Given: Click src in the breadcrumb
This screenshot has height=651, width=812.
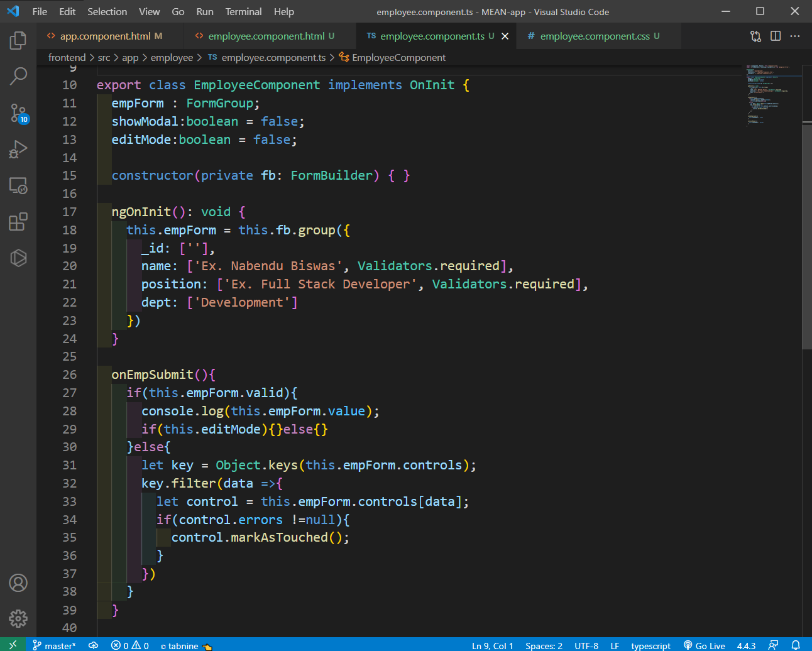Looking at the screenshot, I should tap(104, 57).
